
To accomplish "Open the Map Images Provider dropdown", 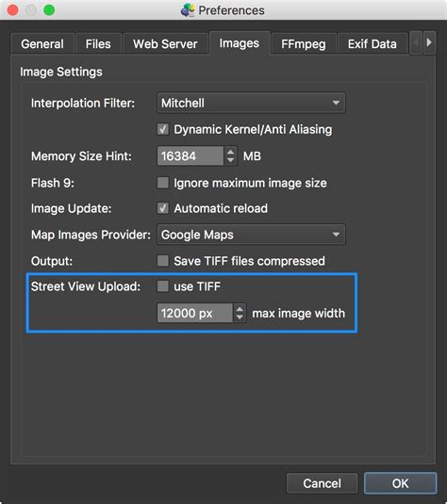I will (251, 235).
